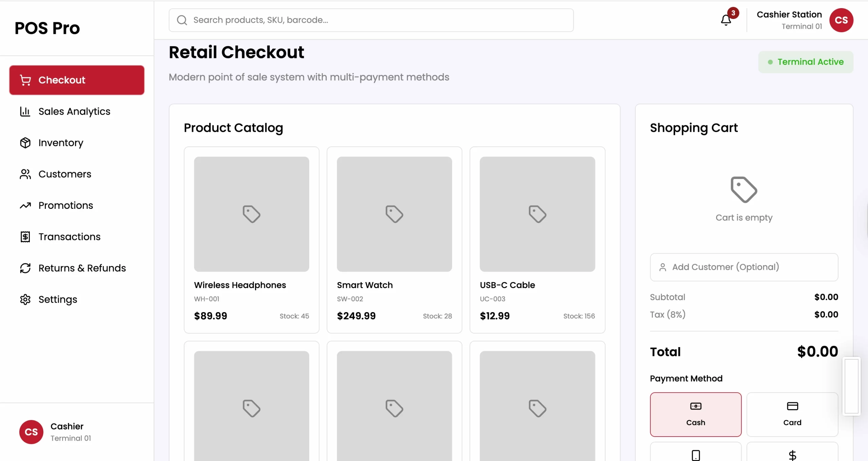Screen dimensions: 868x461
Task: Click the notification bell icon
Action: pyautogui.click(x=726, y=20)
